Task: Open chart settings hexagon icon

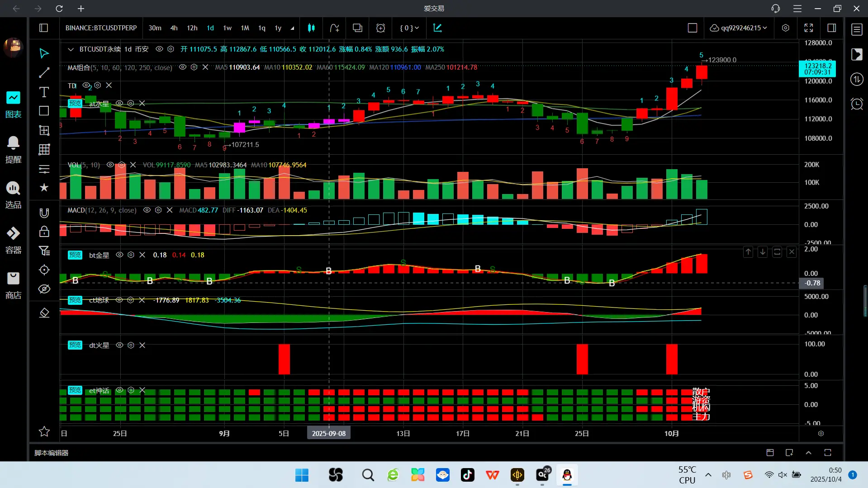Action: 786,28
